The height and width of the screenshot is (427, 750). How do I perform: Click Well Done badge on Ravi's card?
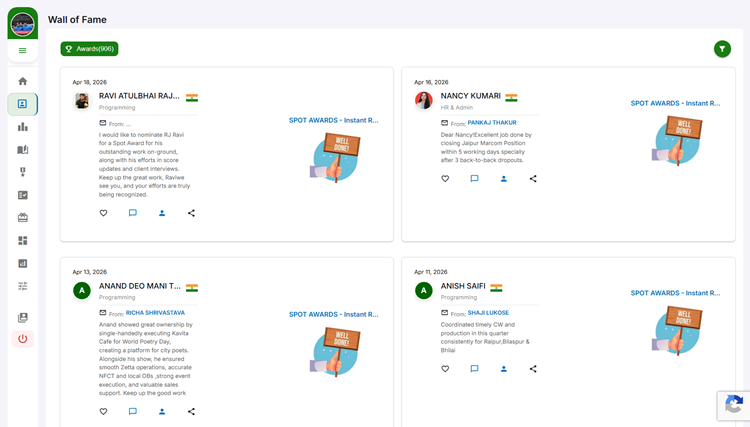335,157
